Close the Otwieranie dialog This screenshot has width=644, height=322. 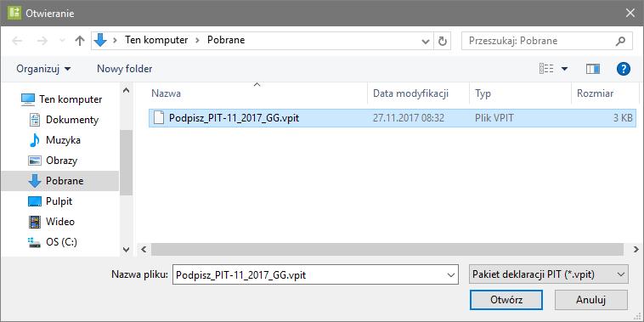(630, 13)
